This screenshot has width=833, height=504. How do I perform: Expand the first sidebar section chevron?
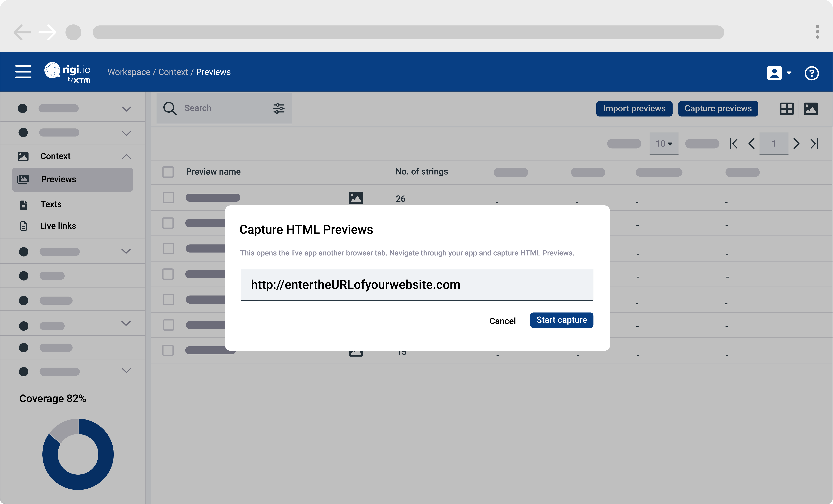coord(126,109)
